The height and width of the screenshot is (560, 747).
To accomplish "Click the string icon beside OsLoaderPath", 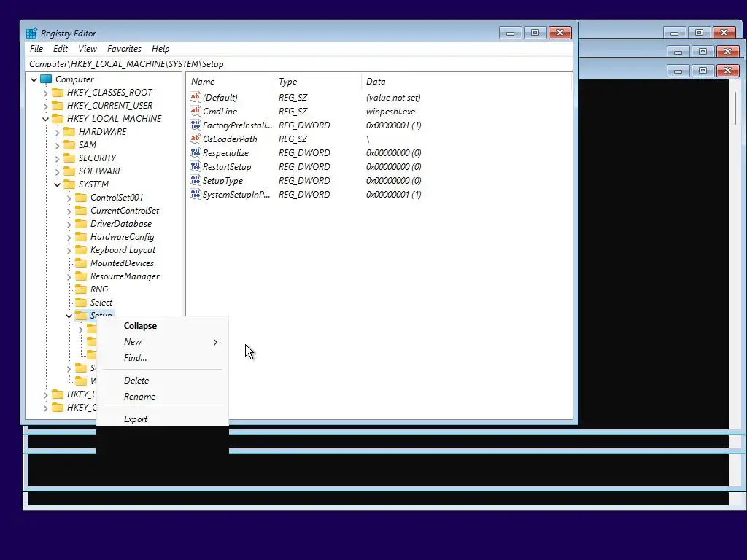I will tap(196, 139).
